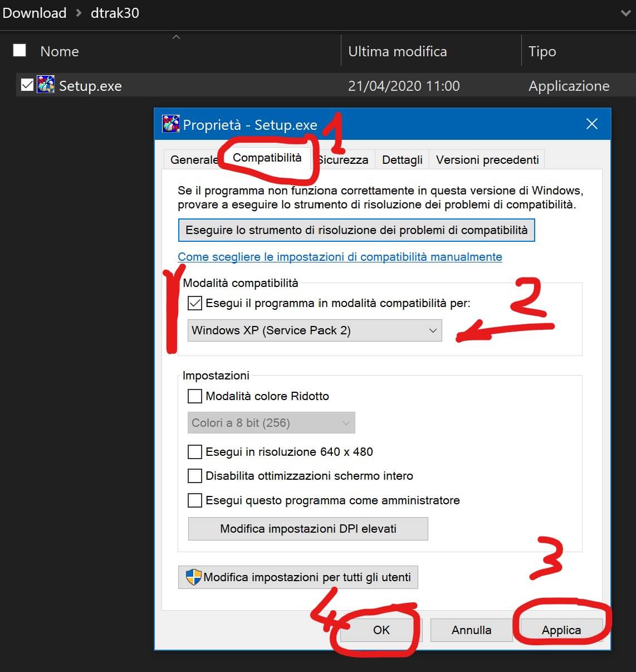Viewport: 636px width, 672px height.
Task: Click the shield icon on Modifica impostazioni per tutti gli utenti
Action: click(x=193, y=577)
